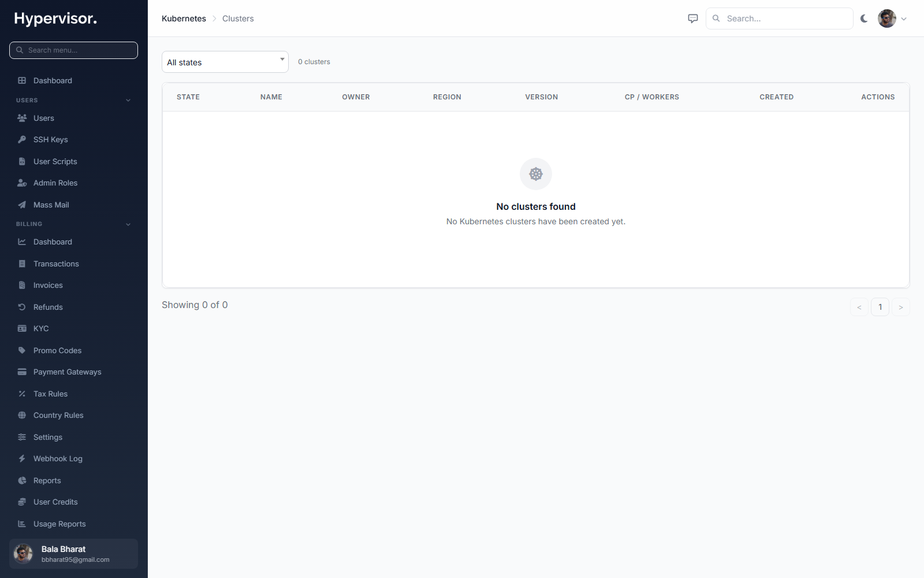Click the Country Rules globe icon
This screenshot has height=578, width=924.
22,415
